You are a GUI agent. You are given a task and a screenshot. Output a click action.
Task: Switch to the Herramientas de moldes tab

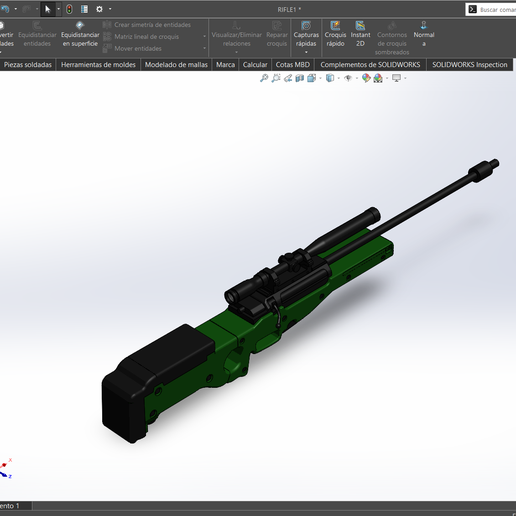pos(98,65)
